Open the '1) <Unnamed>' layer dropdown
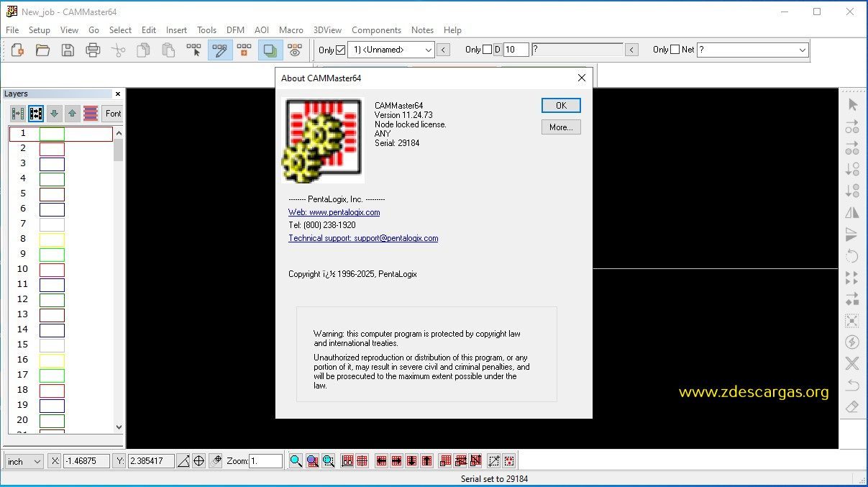 (391, 50)
